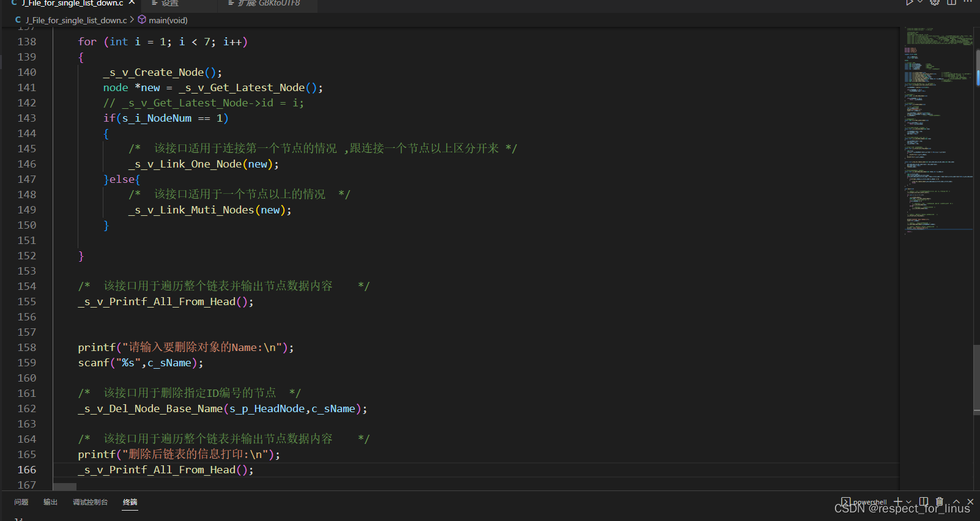Run the C file with the play icon

(910, 2)
